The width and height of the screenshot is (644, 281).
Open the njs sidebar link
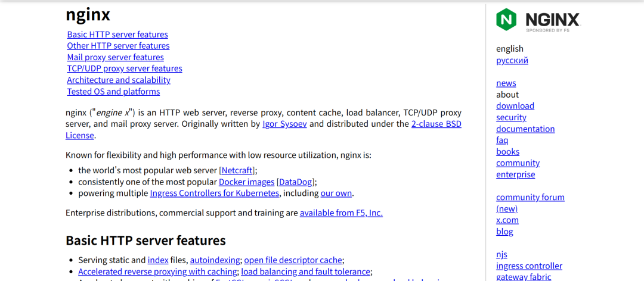pos(501,254)
